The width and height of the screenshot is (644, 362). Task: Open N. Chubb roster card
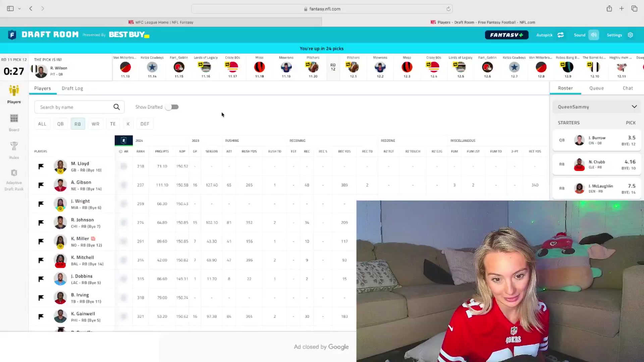597,164
